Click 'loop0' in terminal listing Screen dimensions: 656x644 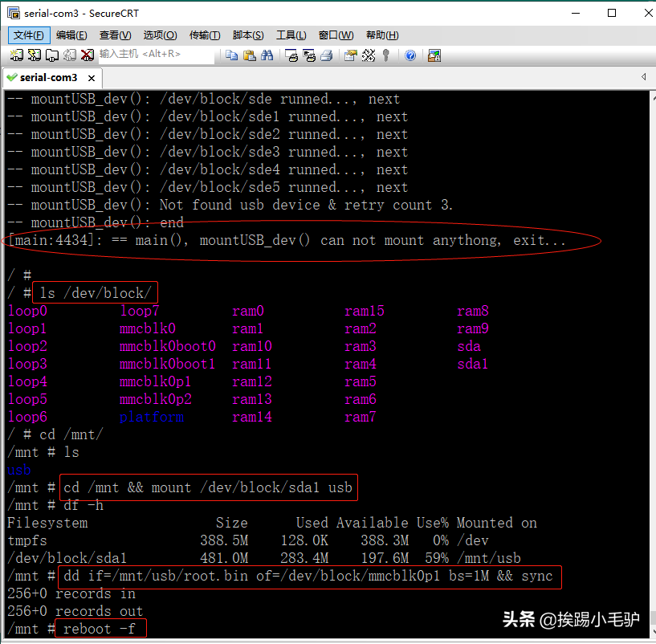27,311
